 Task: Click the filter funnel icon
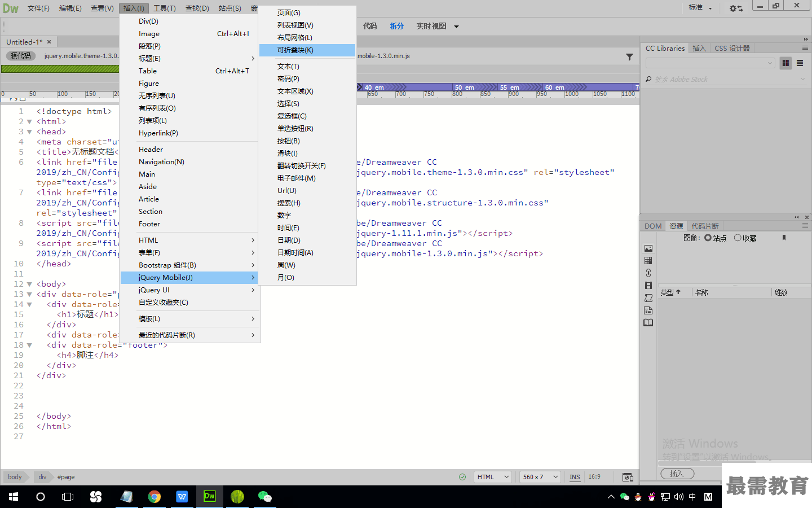pyautogui.click(x=629, y=57)
